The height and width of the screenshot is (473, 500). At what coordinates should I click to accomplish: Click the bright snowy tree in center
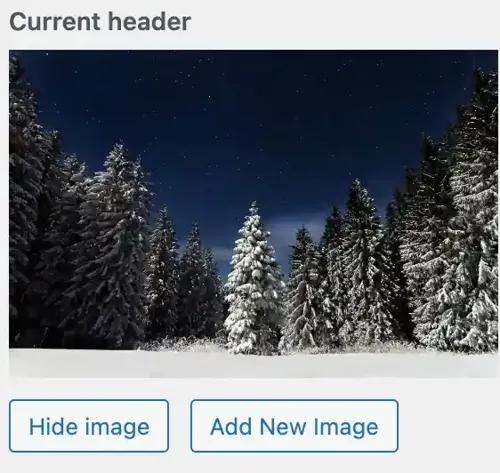(253, 280)
